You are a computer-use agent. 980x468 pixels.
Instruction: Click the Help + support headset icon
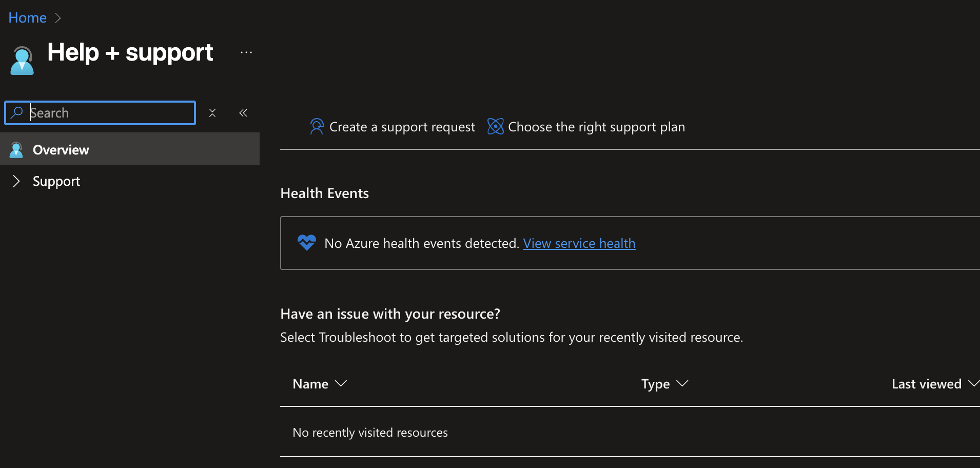tap(22, 61)
